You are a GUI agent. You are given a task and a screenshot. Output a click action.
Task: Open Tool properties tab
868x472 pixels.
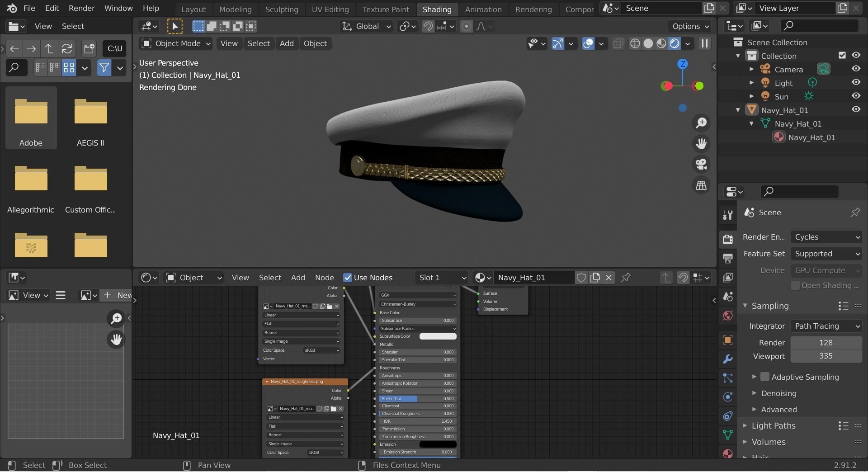click(x=727, y=215)
